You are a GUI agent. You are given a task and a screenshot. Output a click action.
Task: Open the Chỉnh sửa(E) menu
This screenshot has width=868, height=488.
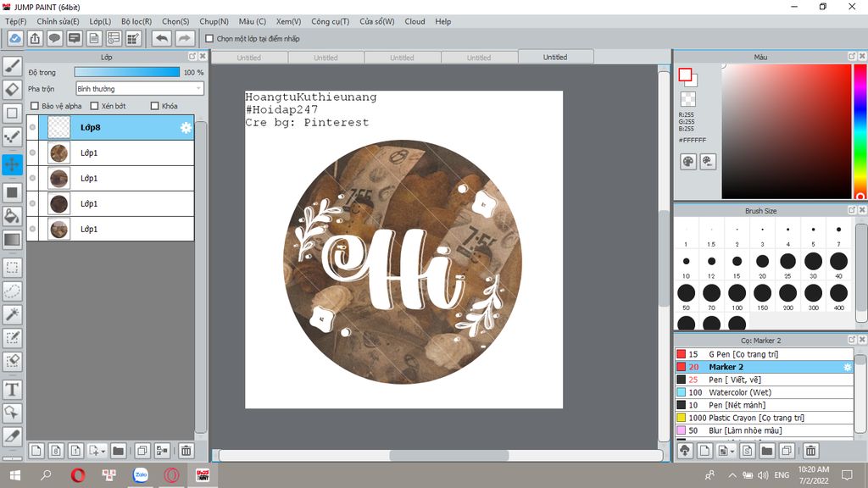coord(58,21)
